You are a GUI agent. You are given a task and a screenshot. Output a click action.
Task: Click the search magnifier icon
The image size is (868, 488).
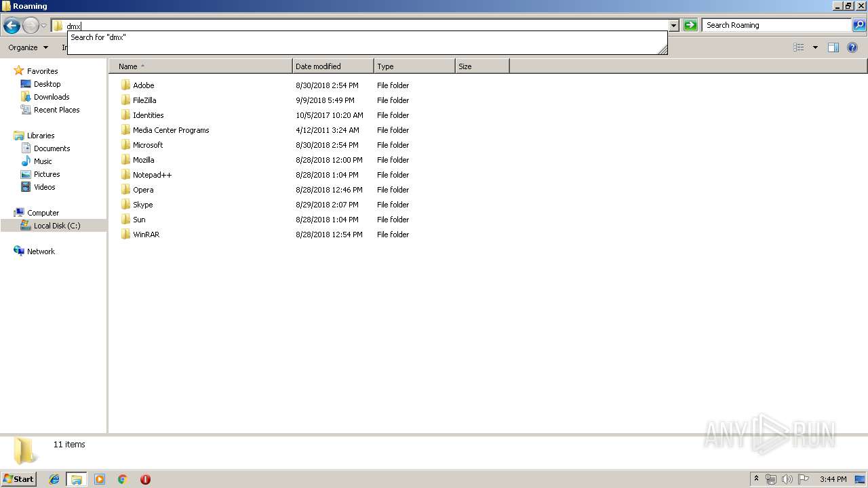[x=859, y=25]
